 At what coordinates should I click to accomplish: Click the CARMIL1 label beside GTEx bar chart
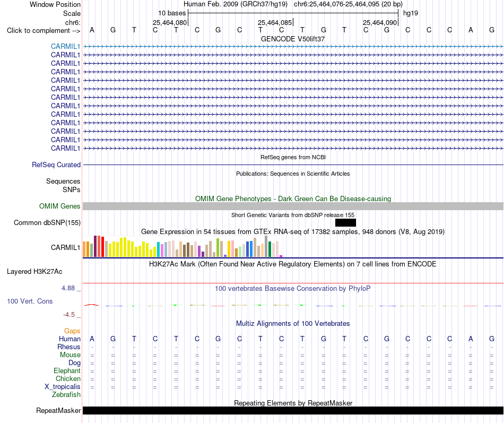[x=65, y=247]
